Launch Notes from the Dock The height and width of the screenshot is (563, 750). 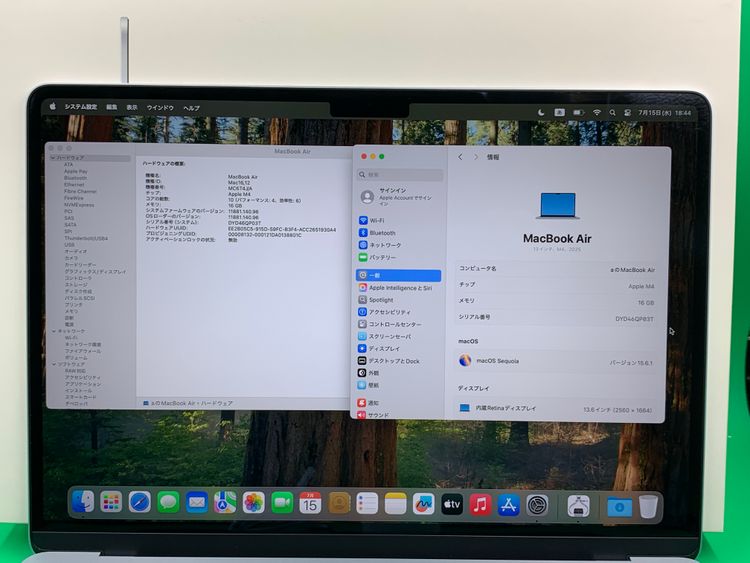395,504
